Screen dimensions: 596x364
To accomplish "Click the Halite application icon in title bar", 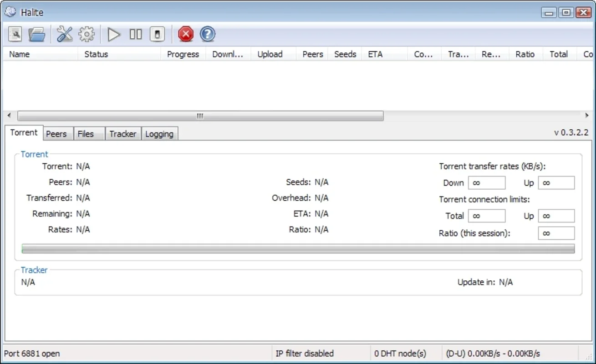I will [10, 12].
